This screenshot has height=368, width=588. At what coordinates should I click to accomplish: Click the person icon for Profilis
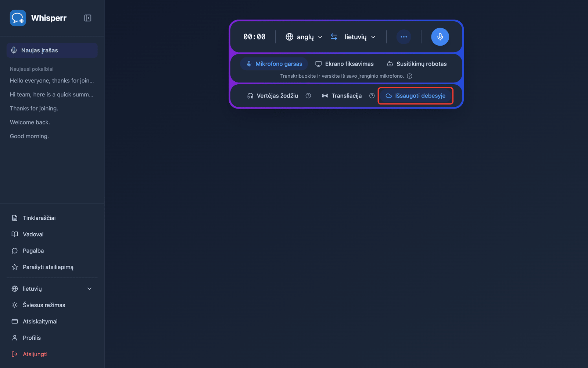(x=15, y=338)
